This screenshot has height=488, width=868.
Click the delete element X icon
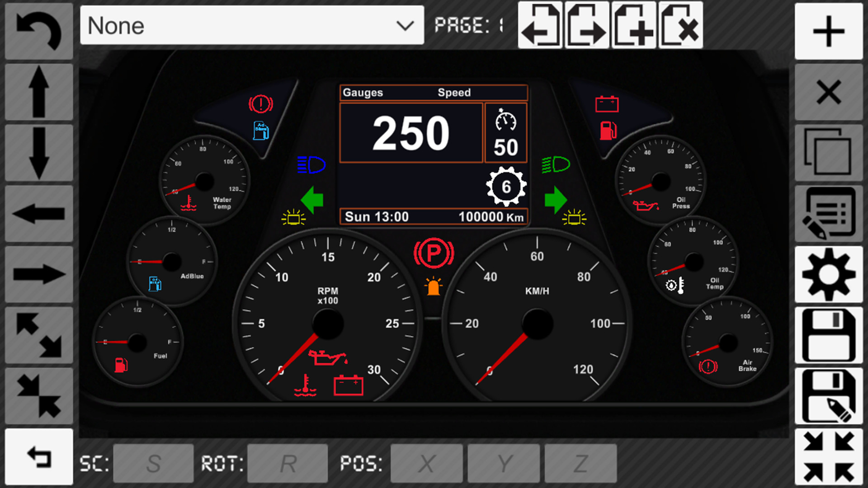(x=829, y=92)
